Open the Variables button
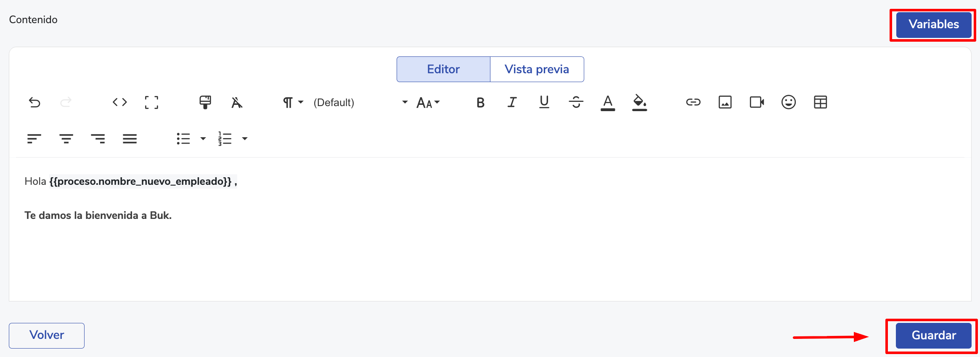This screenshot has height=357, width=980. 933,24
